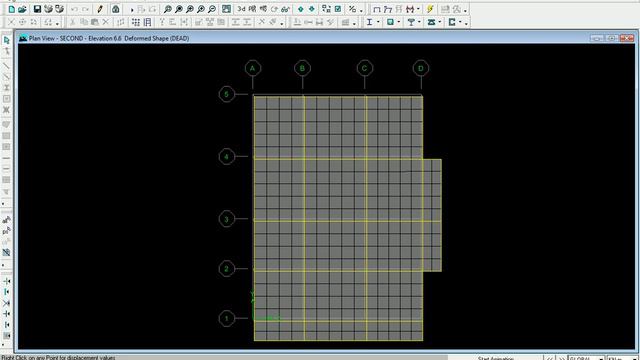Open concrete frame design dropdown
This screenshot has width=640, height=360.
[x=399, y=22]
